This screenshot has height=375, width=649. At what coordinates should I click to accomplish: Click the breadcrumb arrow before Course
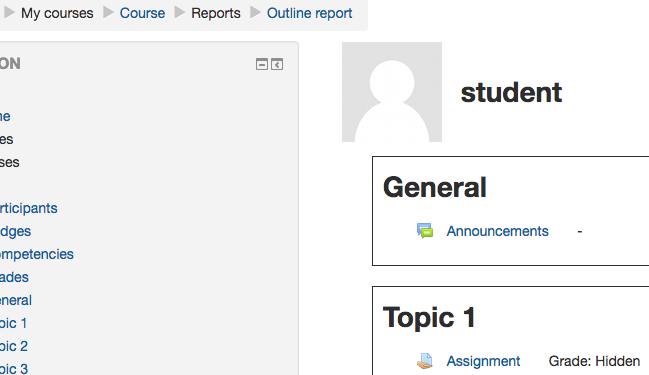coord(108,12)
